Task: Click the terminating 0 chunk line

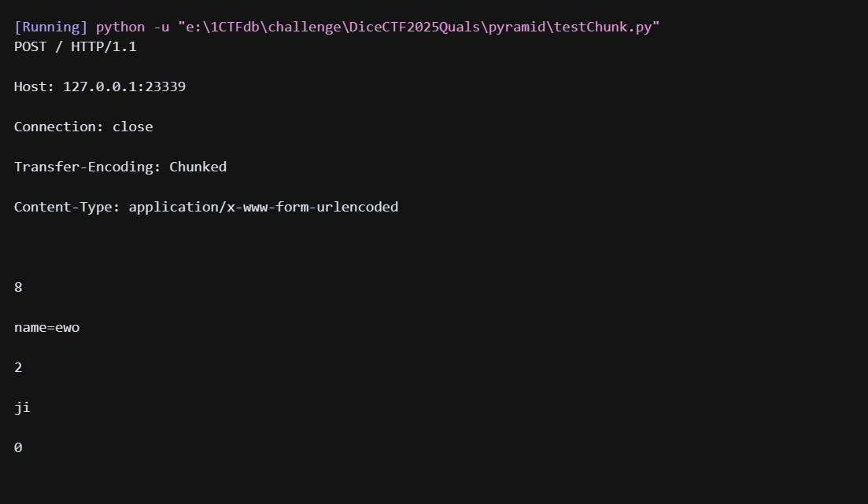Action: point(18,447)
